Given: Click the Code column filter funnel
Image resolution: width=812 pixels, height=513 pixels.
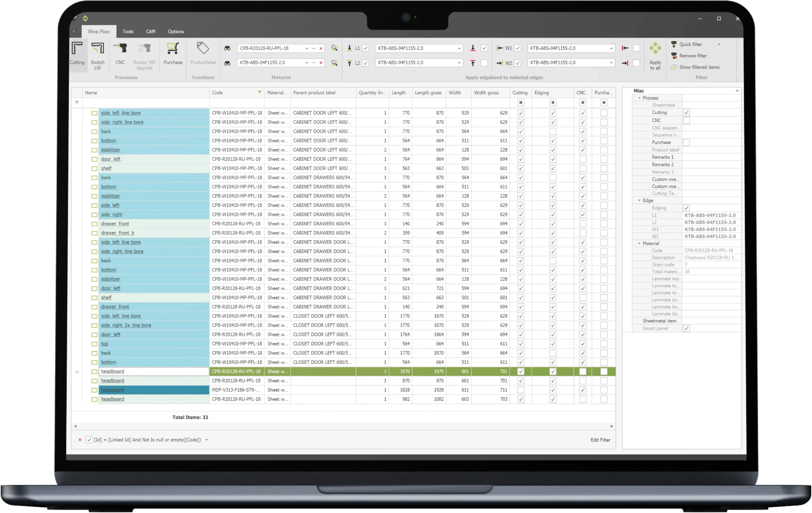Looking at the screenshot, I should tap(259, 92).
